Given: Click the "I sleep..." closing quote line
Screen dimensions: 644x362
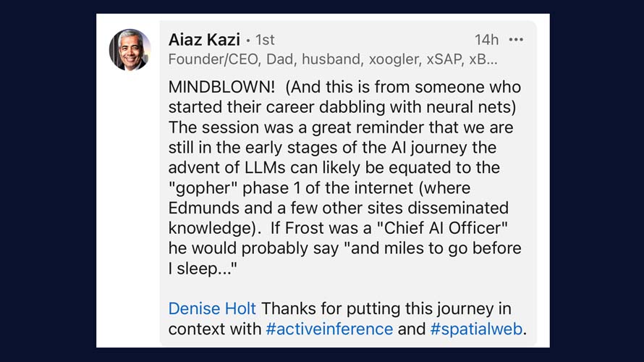Looking at the screenshot, I should (203, 269).
